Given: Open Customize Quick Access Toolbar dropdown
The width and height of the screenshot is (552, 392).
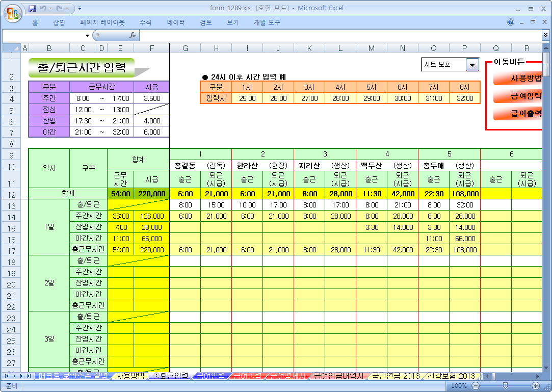Looking at the screenshot, I should 80,8.
